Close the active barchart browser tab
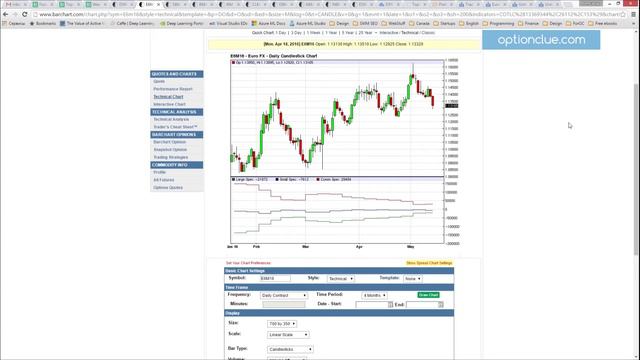 (x=158, y=4)
